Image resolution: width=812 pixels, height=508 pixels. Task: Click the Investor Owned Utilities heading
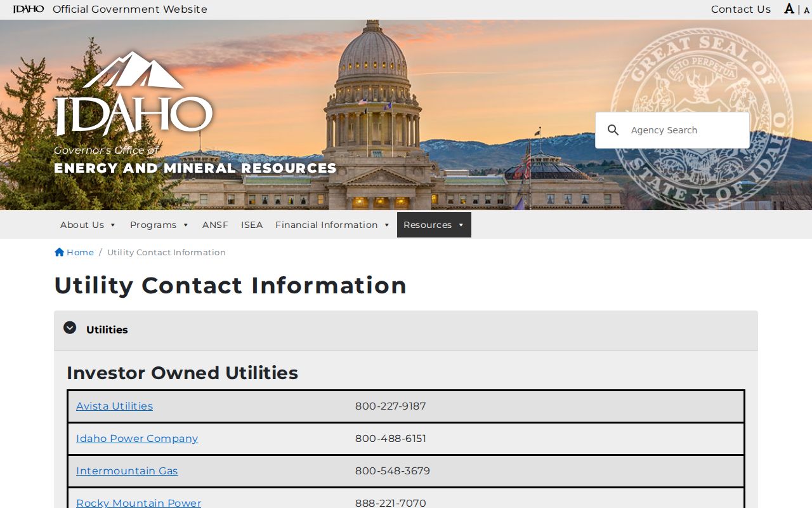(x=183, y=373)
